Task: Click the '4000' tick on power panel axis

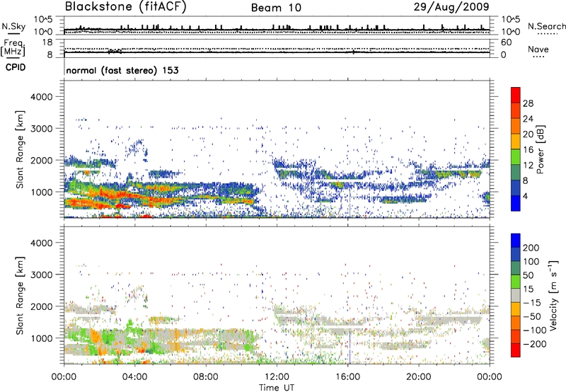Action: [42, 97]
